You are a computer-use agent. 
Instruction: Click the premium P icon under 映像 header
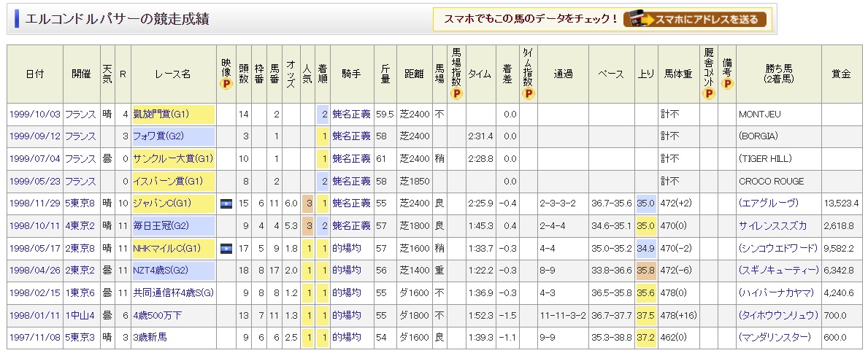(x=226, y=85)
